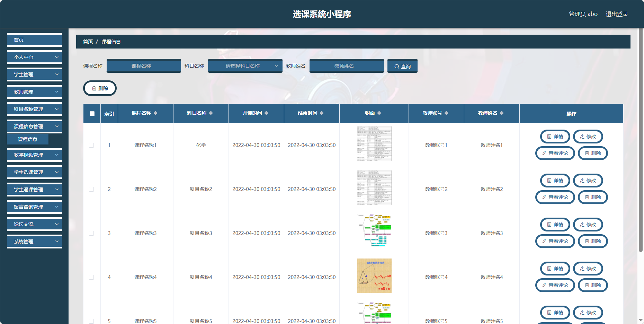Screen dimensions: 644x324
Task: Expand 教师管理 sidebar menu
Action: 35,92
